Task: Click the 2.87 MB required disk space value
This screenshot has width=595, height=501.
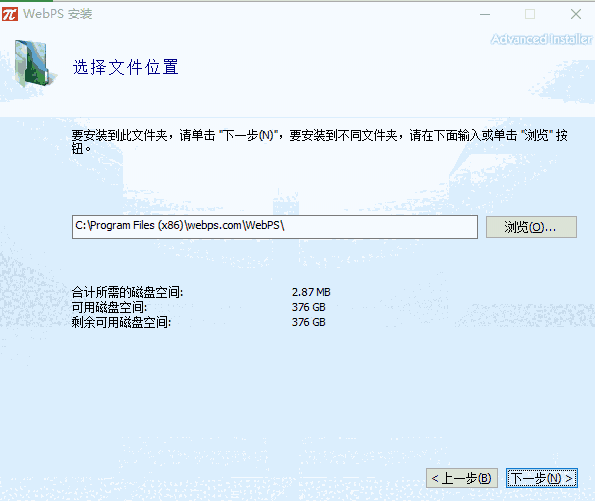Action: click(x=311, y=292)
